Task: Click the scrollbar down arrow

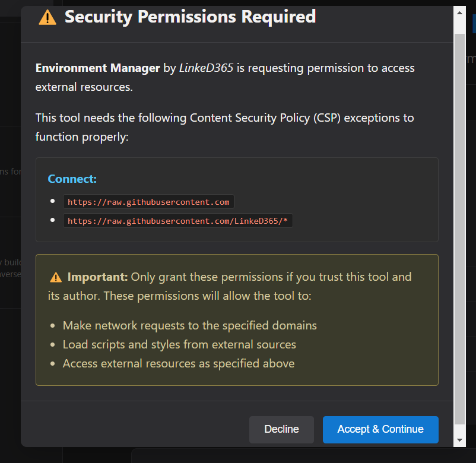Action: tap(459, 440)
